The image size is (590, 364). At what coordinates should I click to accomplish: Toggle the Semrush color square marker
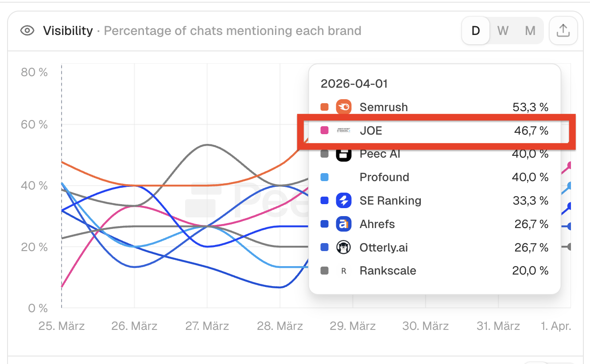[324, 107]
